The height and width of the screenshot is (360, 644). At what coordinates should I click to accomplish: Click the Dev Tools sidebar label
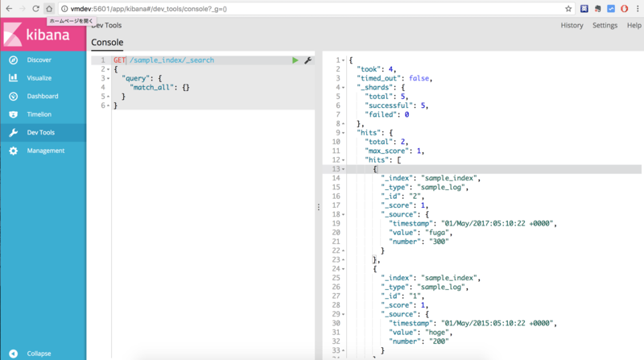41,132
